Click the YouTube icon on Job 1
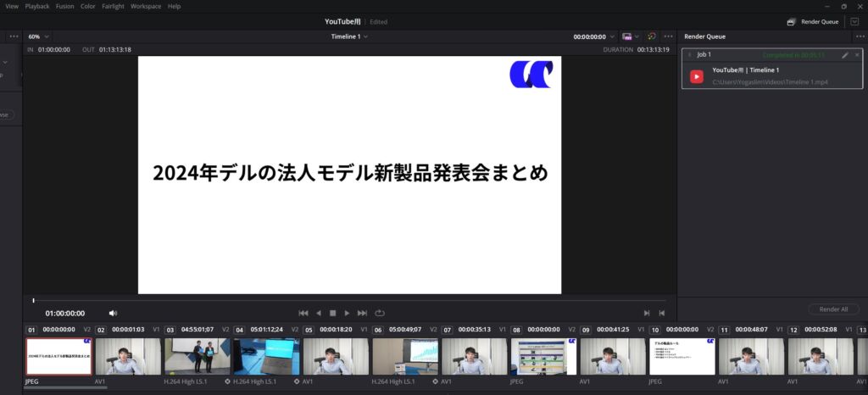This screenshot has width=868, height=395. pos(697,76)
